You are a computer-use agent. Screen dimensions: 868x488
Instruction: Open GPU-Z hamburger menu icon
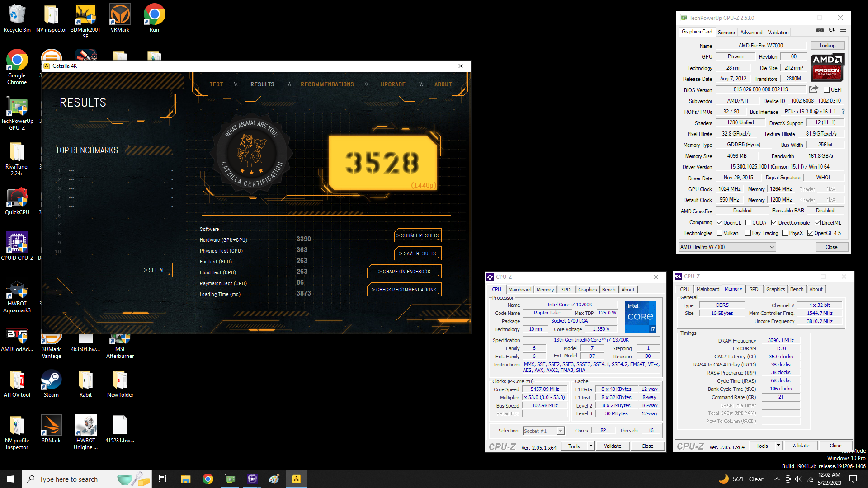click(843, 30)
